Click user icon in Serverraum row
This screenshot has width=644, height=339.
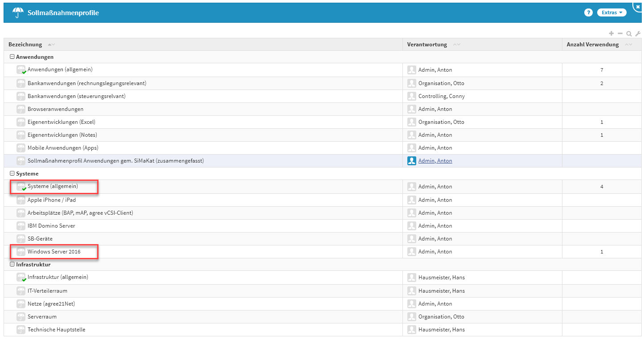coord(412,317)
